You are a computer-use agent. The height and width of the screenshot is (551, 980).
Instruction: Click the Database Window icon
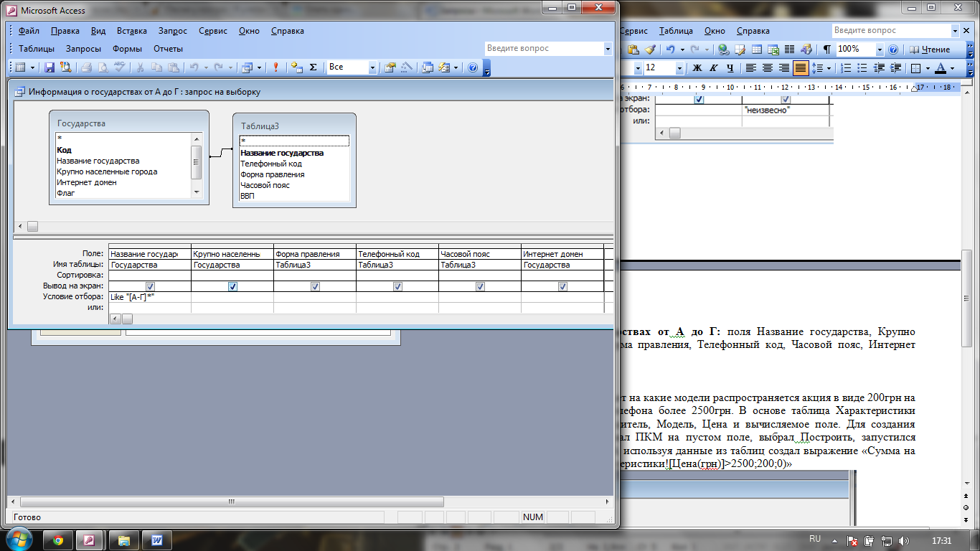pos(428,67)
